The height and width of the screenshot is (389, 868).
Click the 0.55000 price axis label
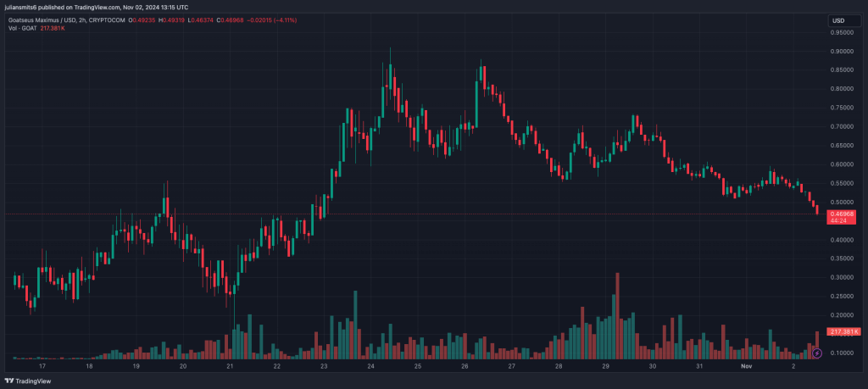pyautogui.click(x=841, y=183)
